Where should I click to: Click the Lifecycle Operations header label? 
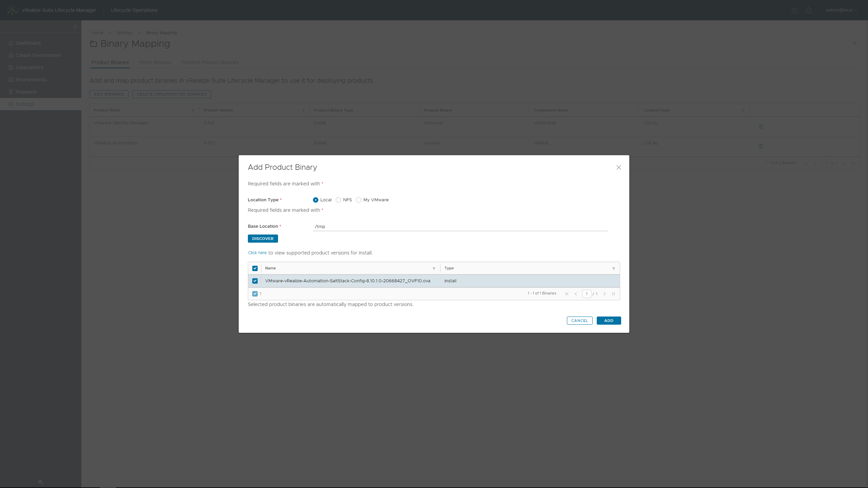tap(134, 10)
